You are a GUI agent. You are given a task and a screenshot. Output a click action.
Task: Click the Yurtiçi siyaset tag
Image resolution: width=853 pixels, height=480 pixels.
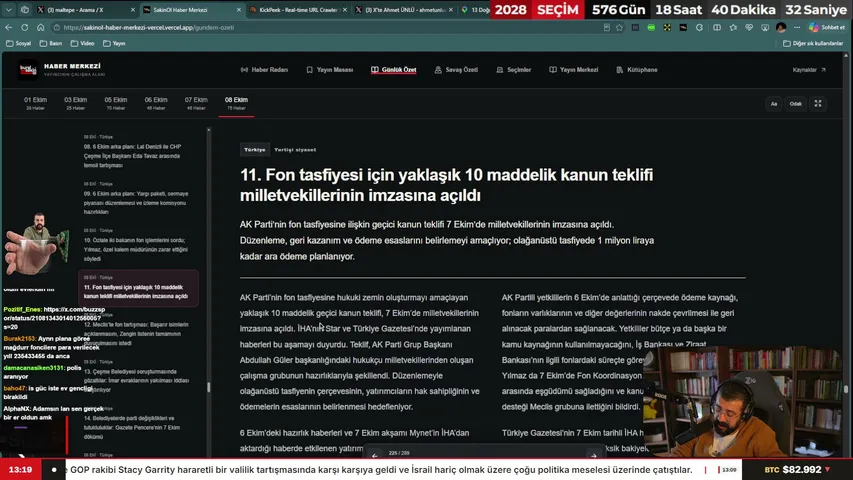[x=295, y=150]
